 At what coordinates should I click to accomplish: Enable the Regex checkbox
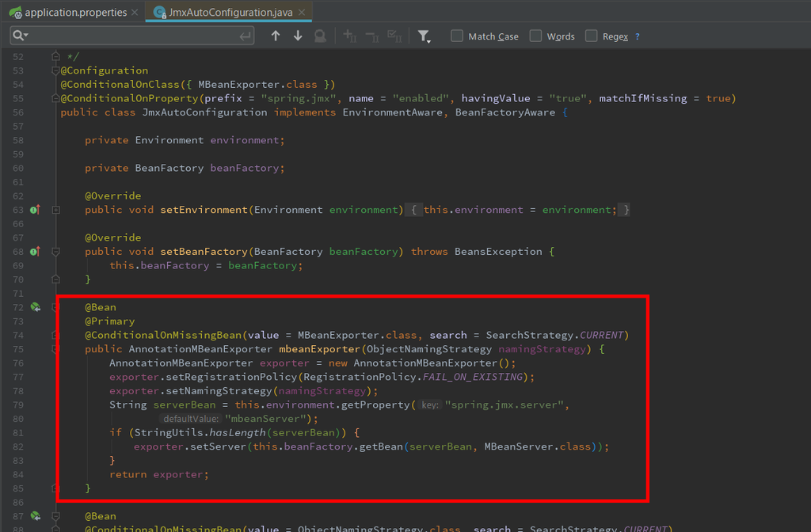pos(591,36)
